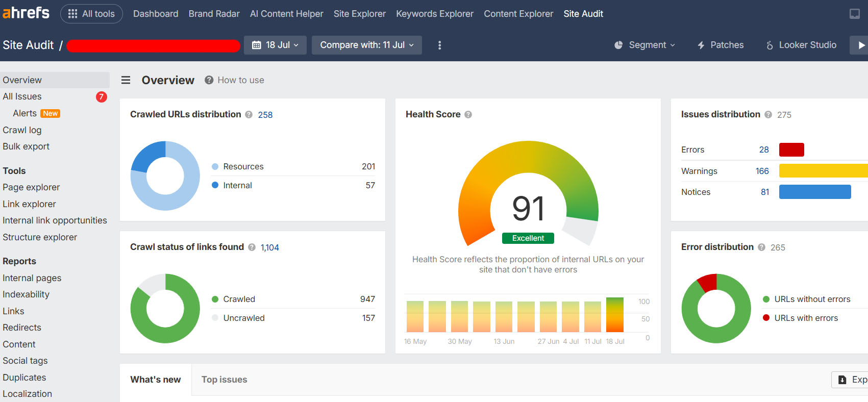Open the 18 Jul date dropdown

point(275,45)
